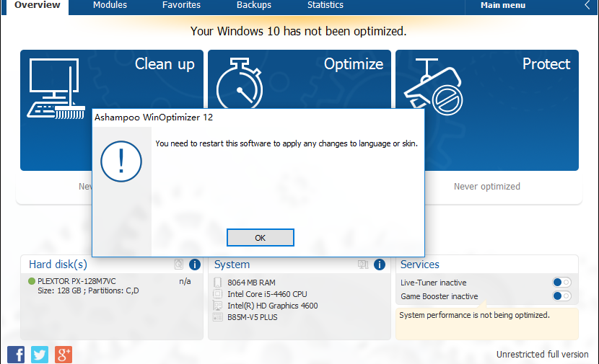599x364 pixels.
Task: Collapse the main menu chevron arrow
Action: coord(587,5)
